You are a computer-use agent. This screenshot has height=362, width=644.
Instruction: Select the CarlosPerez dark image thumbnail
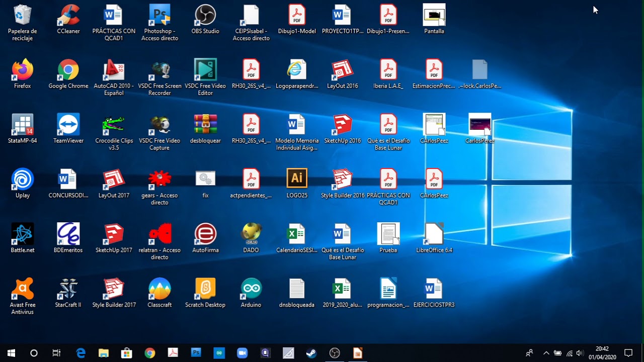[x=480, y=125]
